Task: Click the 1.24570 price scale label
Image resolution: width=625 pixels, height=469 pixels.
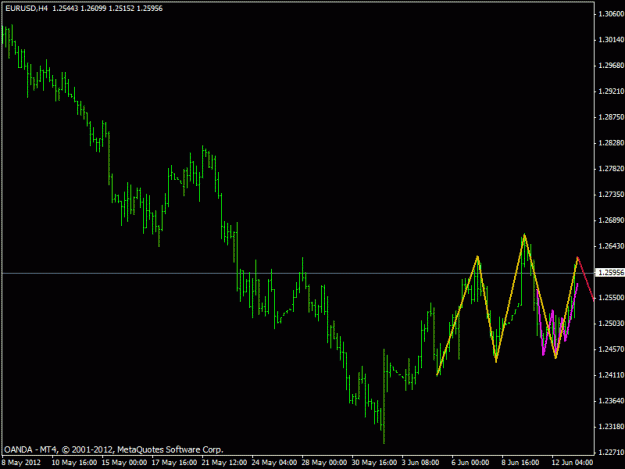Action: click(x=611, y=349)
